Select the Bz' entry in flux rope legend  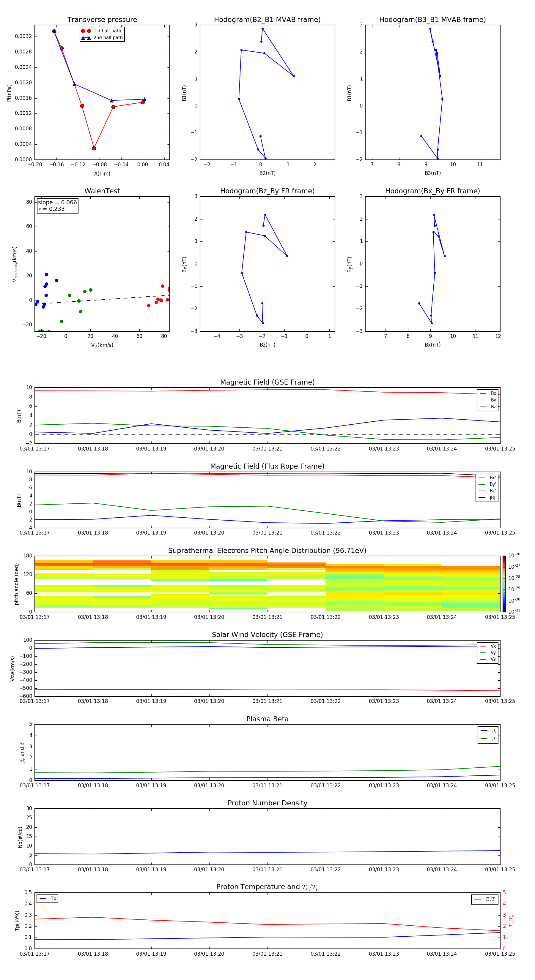click(x=487, y=491)
